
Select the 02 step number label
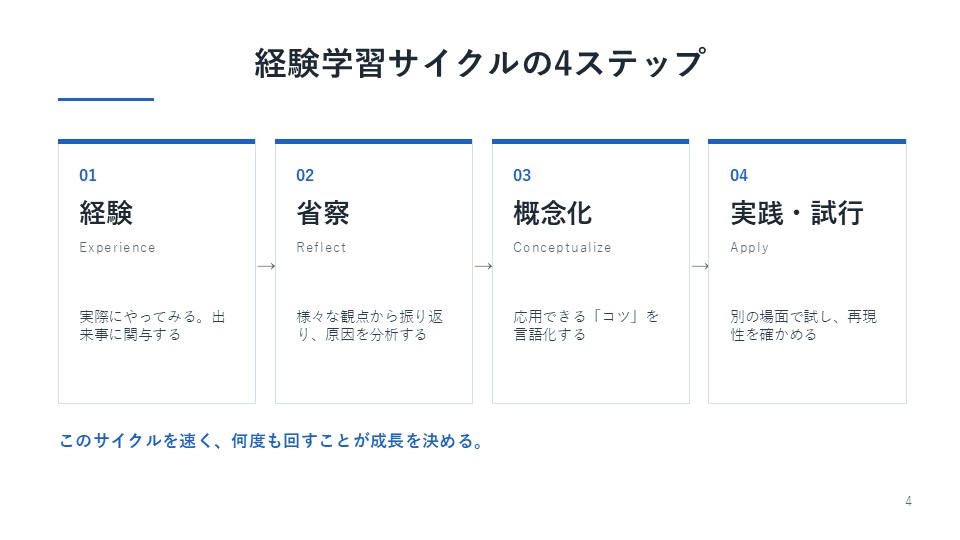[305, 176]
